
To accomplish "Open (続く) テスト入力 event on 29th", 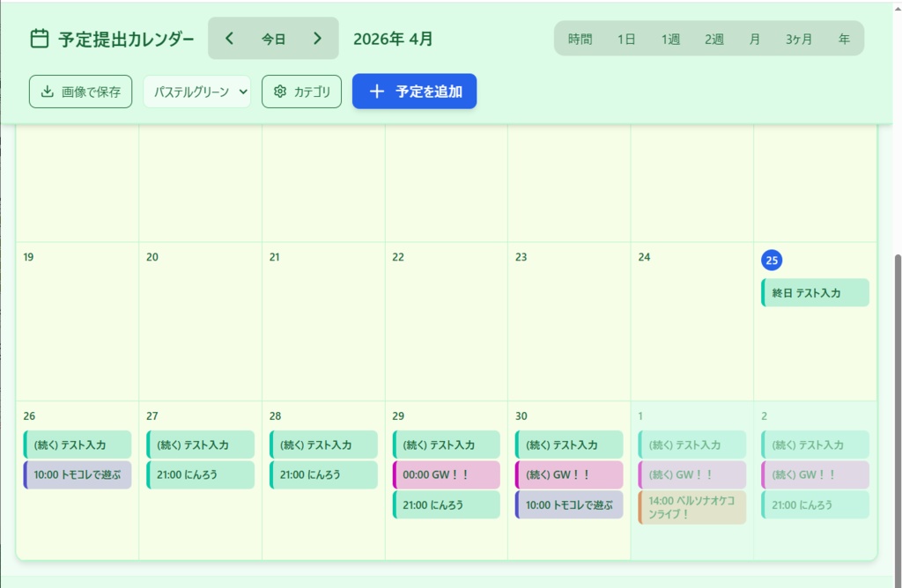I will click(x=447, y=445).
